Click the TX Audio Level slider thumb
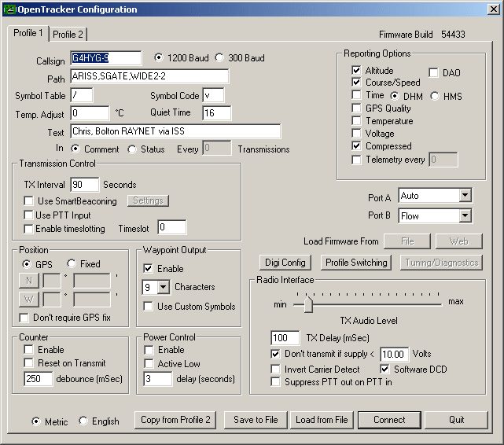Image resolution: width=504 pixels, height=445 pixels. 308,304
